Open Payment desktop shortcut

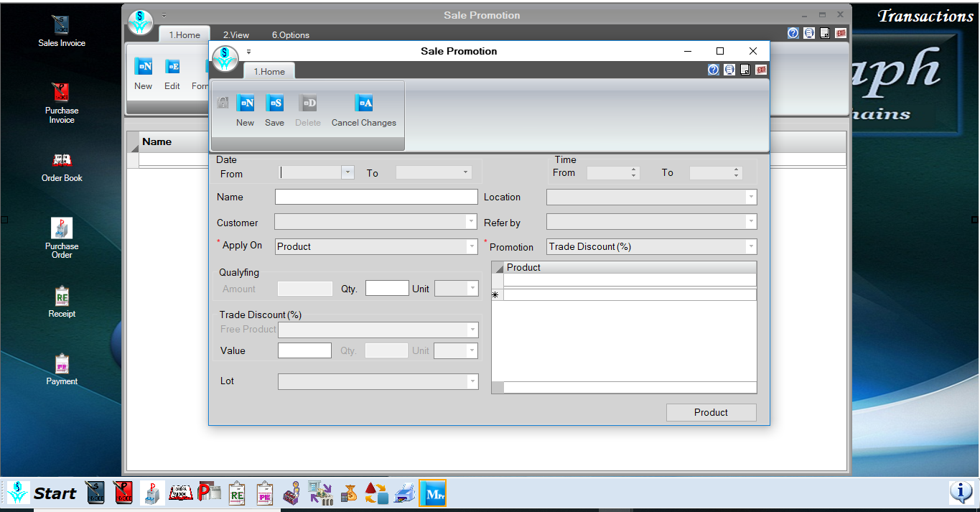click(62, 370)
